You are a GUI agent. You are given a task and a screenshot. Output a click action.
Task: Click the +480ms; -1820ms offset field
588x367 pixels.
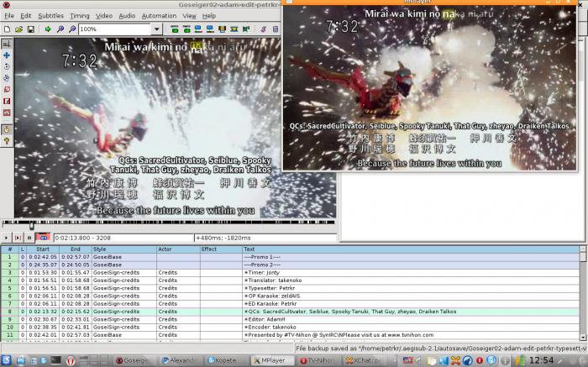point(265,238)
